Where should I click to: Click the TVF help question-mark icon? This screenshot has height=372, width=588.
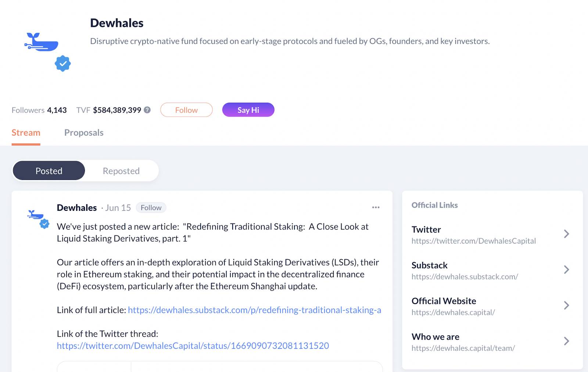(x=147, y=110)
